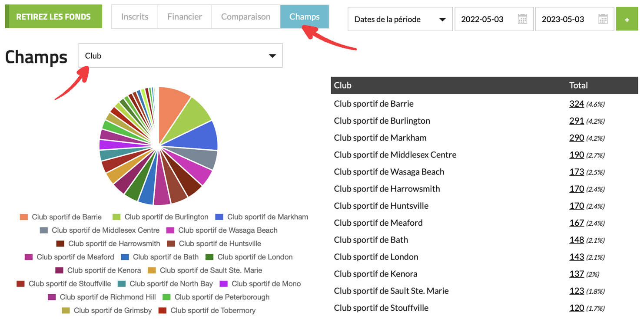
Task: Toggle Club sportif de Barrie legend swatch
Action: [x=24, y=217]
